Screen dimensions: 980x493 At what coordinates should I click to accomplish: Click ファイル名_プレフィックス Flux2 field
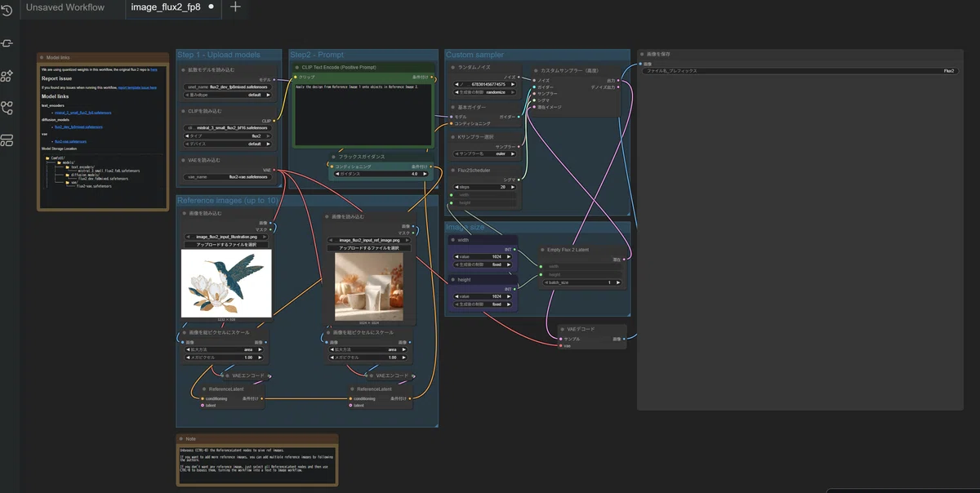click(800, 71)
